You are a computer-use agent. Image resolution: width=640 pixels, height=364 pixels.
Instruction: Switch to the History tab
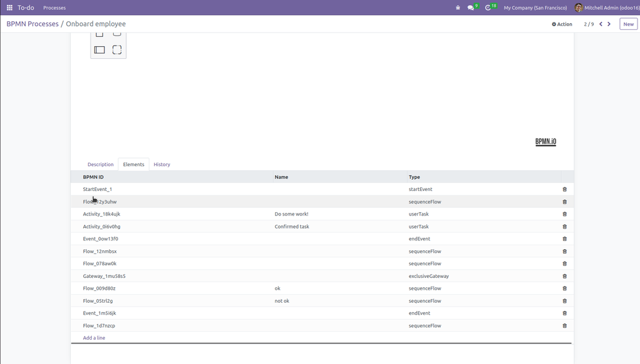click(x=162, y=164)
